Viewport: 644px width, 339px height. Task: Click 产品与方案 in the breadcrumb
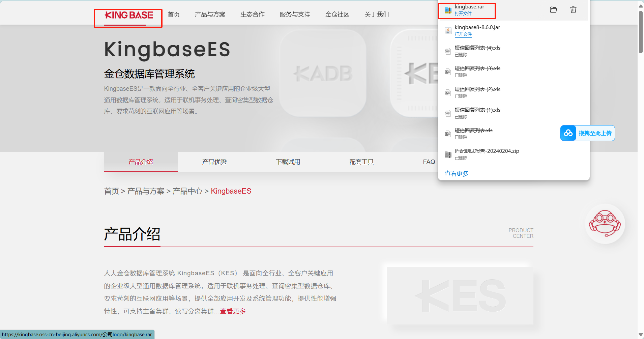coord(146,191)
